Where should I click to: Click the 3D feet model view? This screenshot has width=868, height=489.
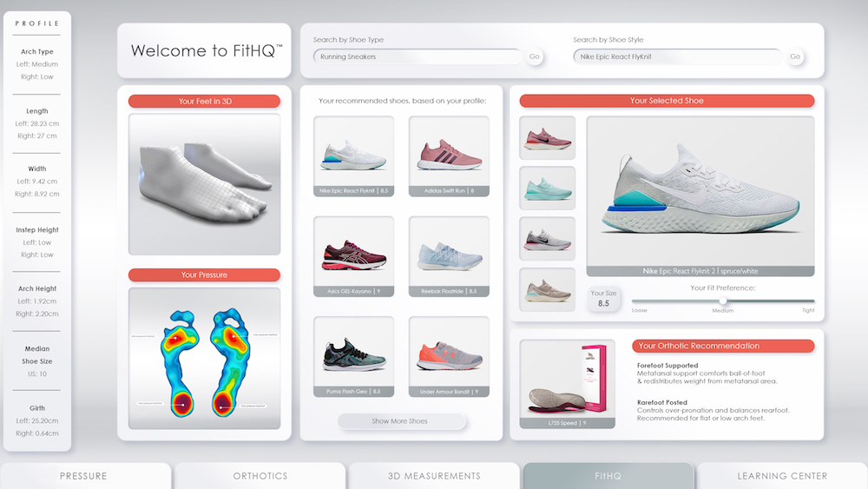tap(204, 184)
